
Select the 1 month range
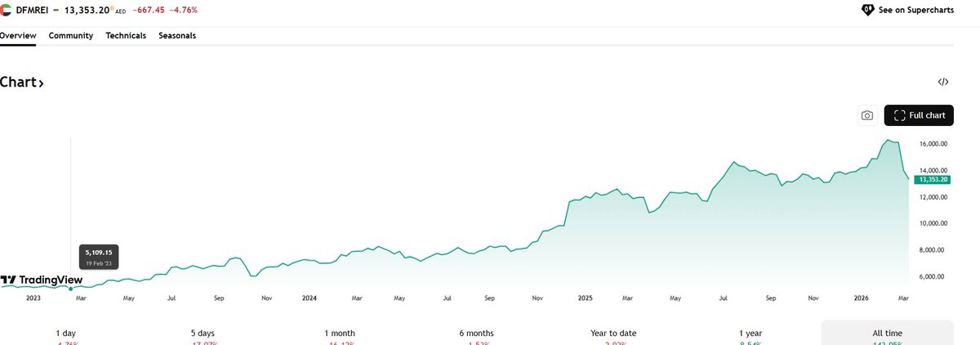click(x=340, y=334)
